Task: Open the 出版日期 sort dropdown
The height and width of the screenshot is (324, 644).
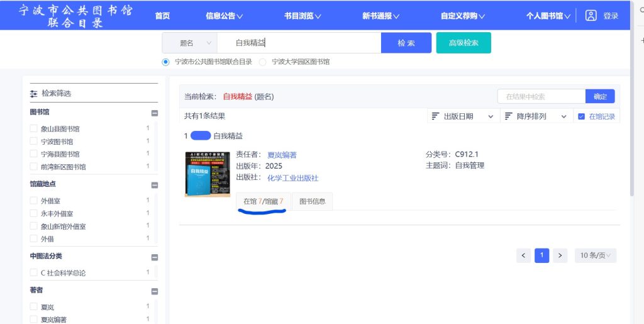Action: pos(462,116)
